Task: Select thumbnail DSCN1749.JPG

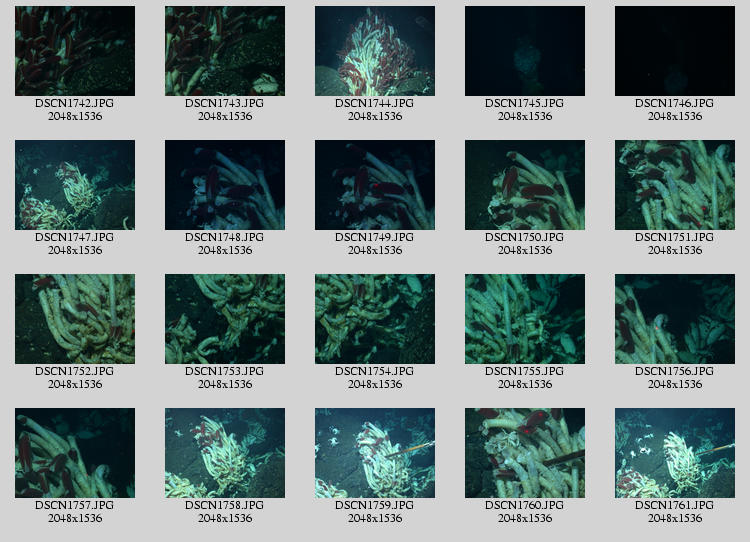Action: tap(375, 185)
